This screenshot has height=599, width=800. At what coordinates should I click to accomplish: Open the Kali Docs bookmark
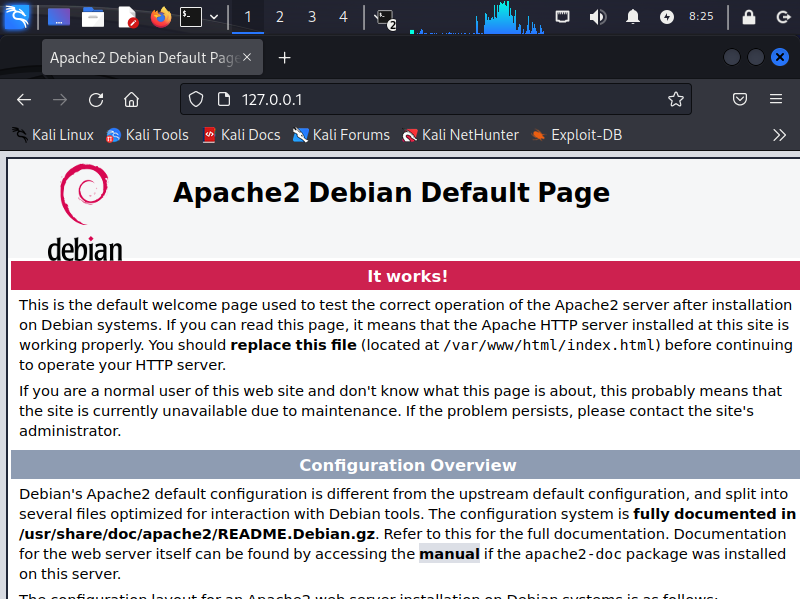coord(242,135)
